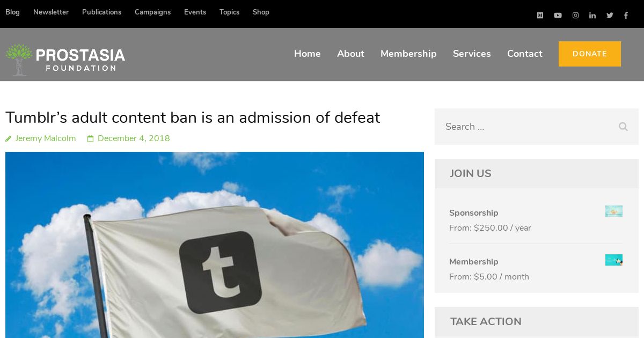The height and width of the screenshot is (338, 644).
Task: Click the Prostasia Foundation tree logo
Action: (x=19, y=59)
